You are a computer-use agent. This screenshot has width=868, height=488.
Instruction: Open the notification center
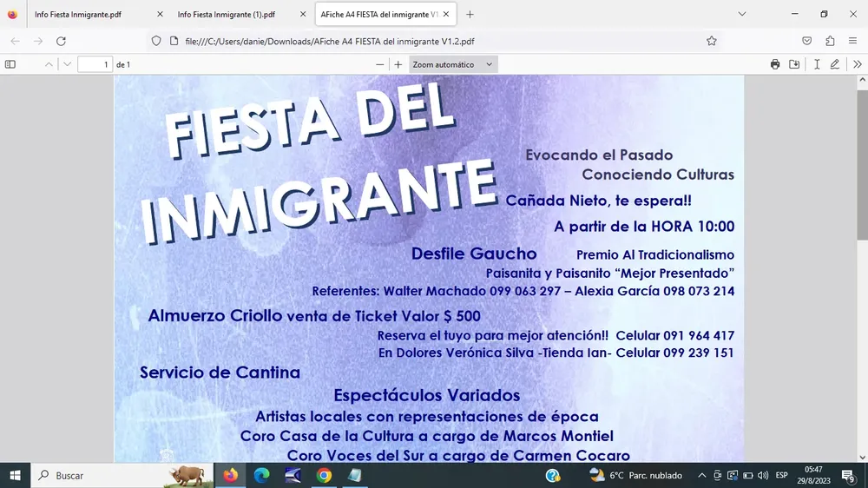849,475
